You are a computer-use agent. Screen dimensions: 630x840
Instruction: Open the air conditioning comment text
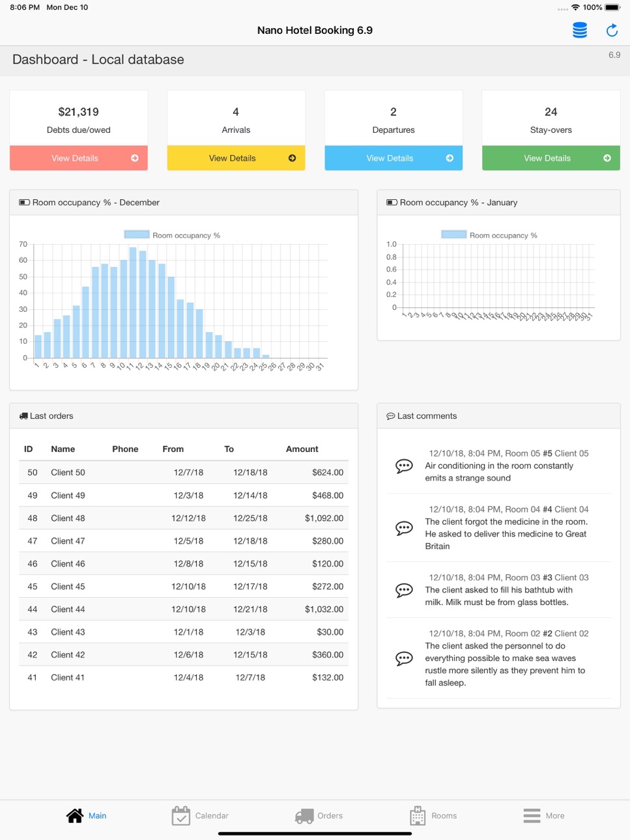[499, 472]
